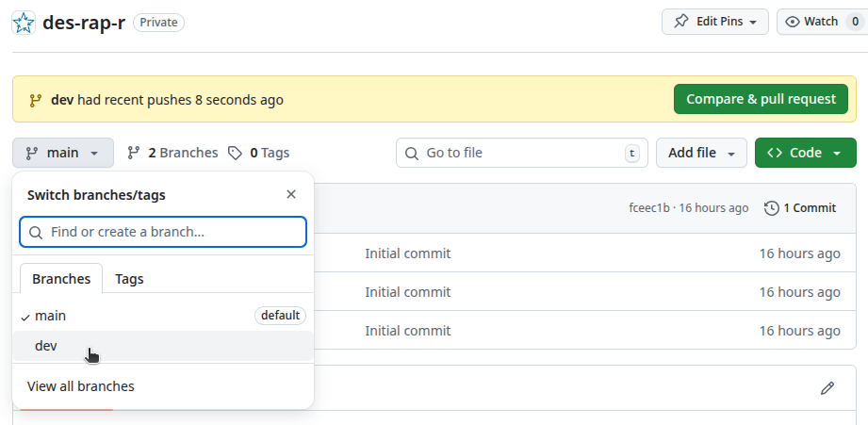The height and width of the screenshot is (425, 868).
Task: Expand the green Code dropdown
Action: (805, 153)
